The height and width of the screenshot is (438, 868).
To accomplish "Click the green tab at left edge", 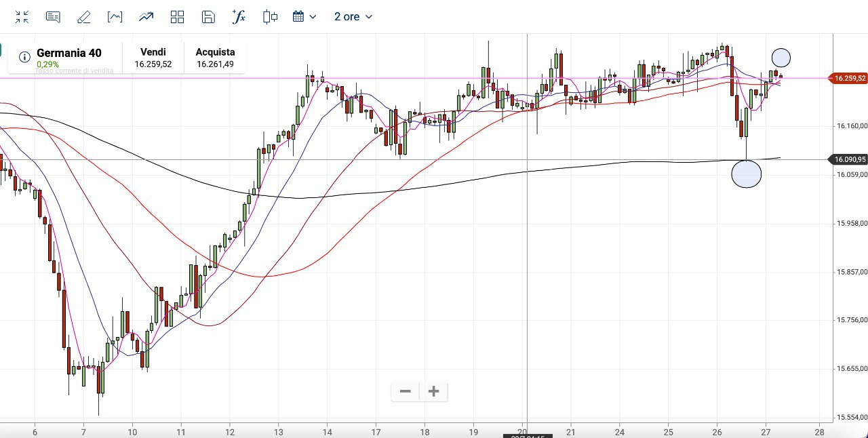I will pos(1,49).
